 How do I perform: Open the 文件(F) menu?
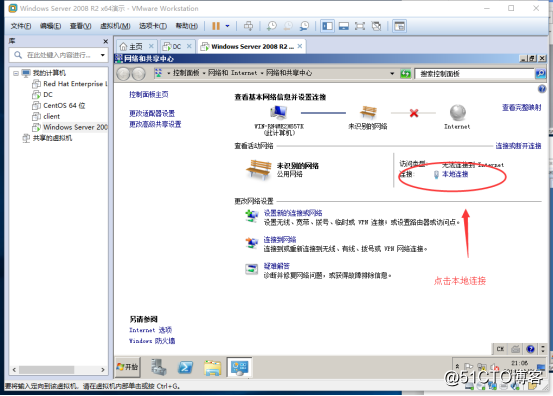[21, 26]
